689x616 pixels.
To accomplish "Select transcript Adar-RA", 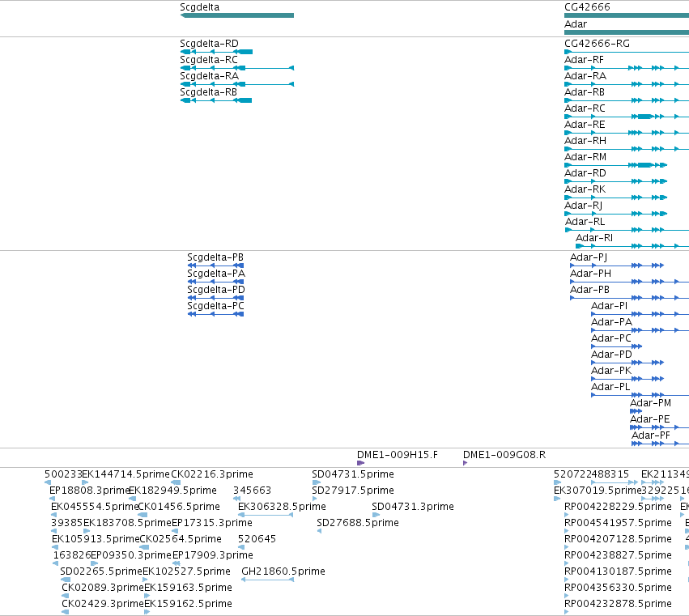I will (585, 76).
